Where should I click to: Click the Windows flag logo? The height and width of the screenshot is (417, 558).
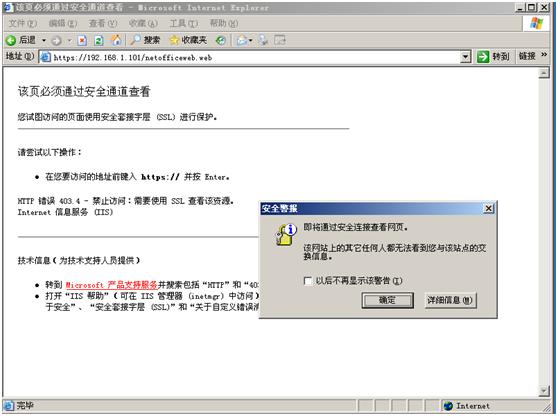point(536,23)
